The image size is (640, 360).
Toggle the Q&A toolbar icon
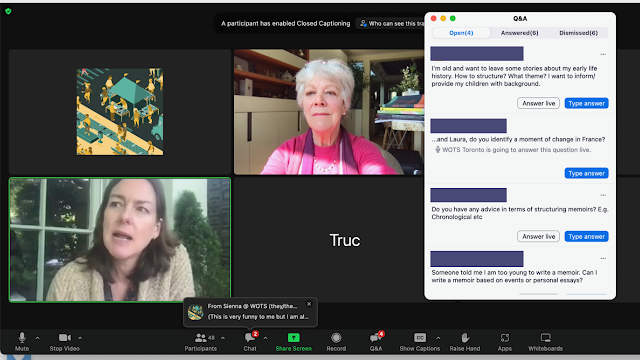[x=376, y=338]
